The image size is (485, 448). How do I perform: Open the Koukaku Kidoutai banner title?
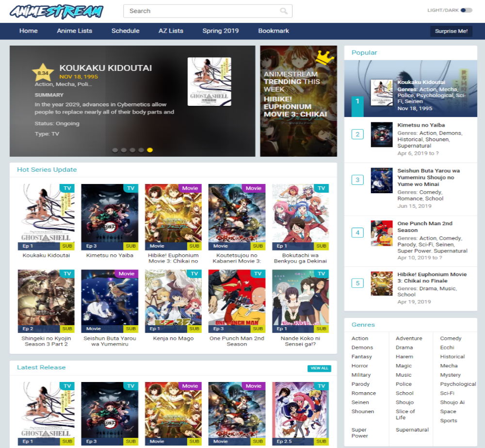105,68
